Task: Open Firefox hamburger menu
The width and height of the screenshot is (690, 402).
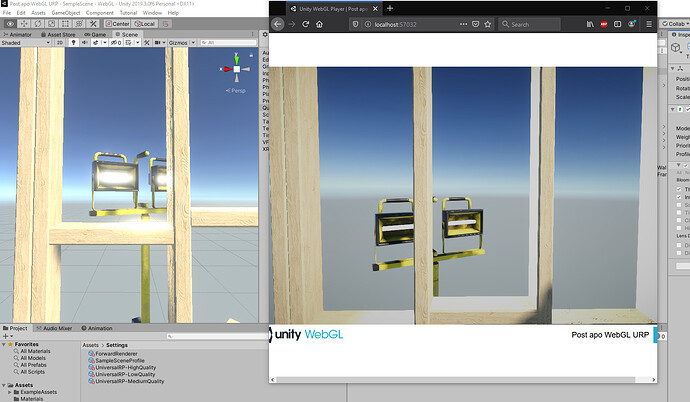Action: (x=649, y=24)
